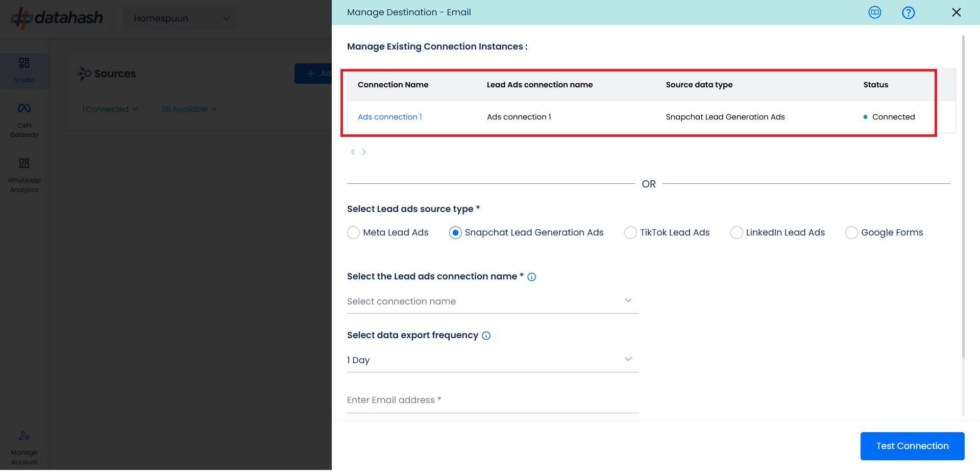Click the Ads connection 1 cell under Lead Ads
The image size is (980, 472).
(519, 117)
